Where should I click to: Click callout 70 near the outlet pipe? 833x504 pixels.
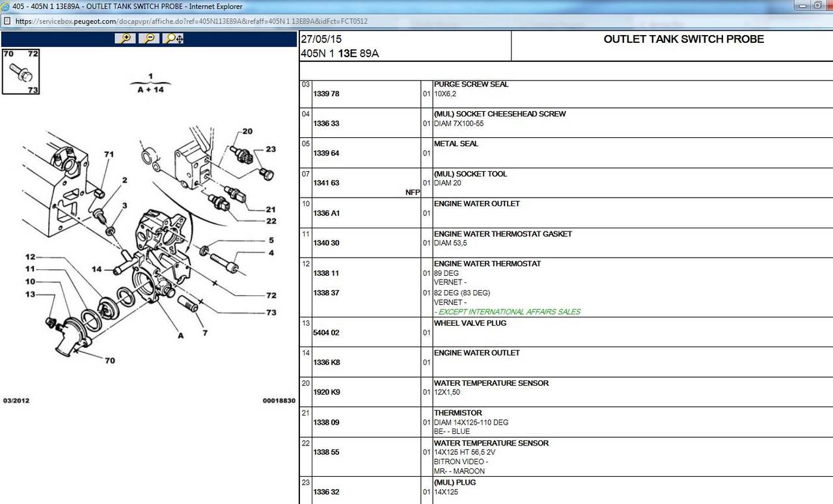pyautogui.click(x=110, y=360)
